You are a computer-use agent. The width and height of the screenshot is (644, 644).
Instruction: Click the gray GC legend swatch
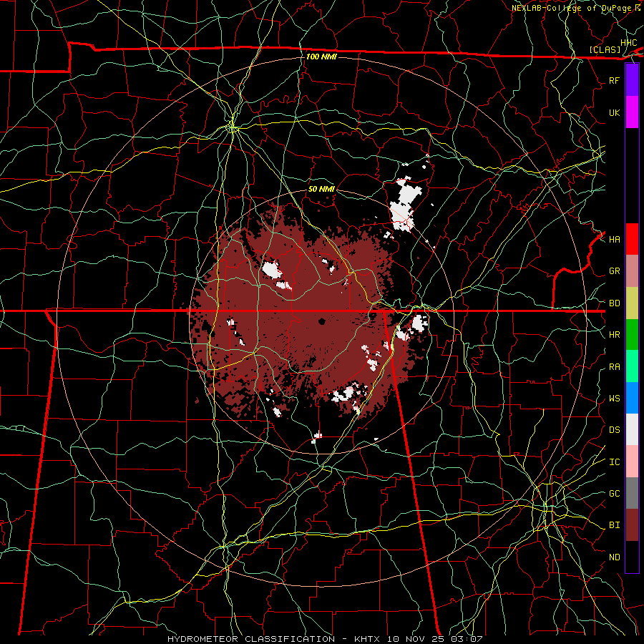(632, 493)
